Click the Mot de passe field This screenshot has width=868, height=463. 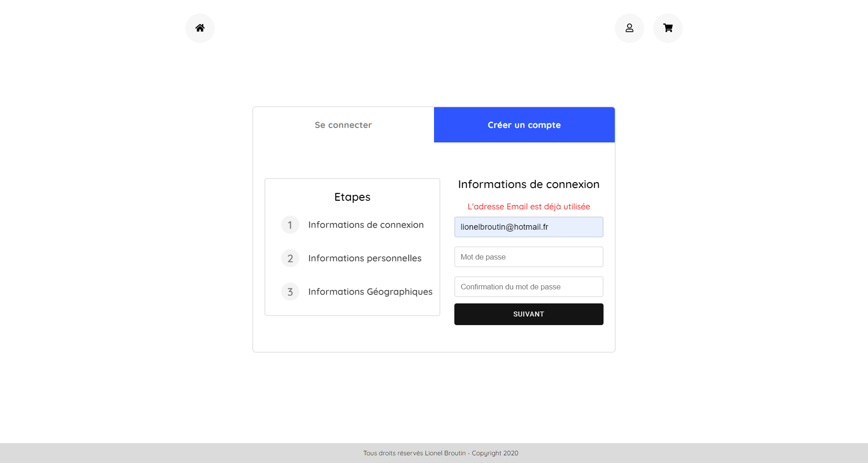[528, 257]
